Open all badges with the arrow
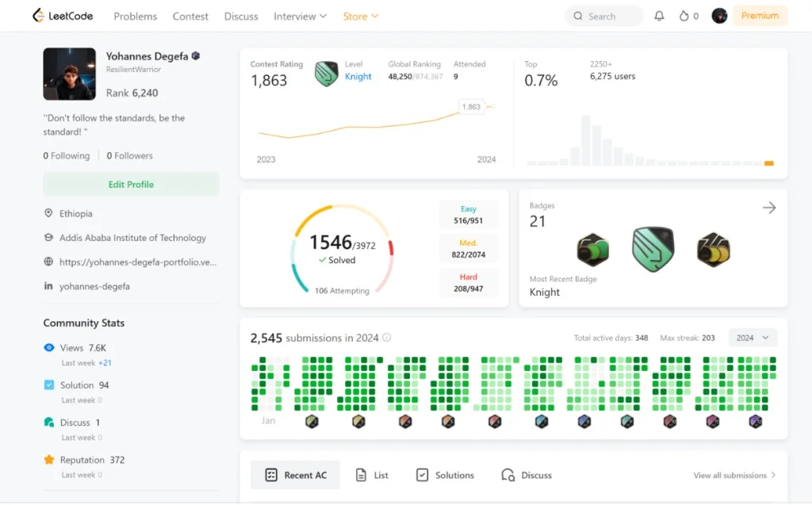This screenshot has width=812, height=505. point(769,208)
